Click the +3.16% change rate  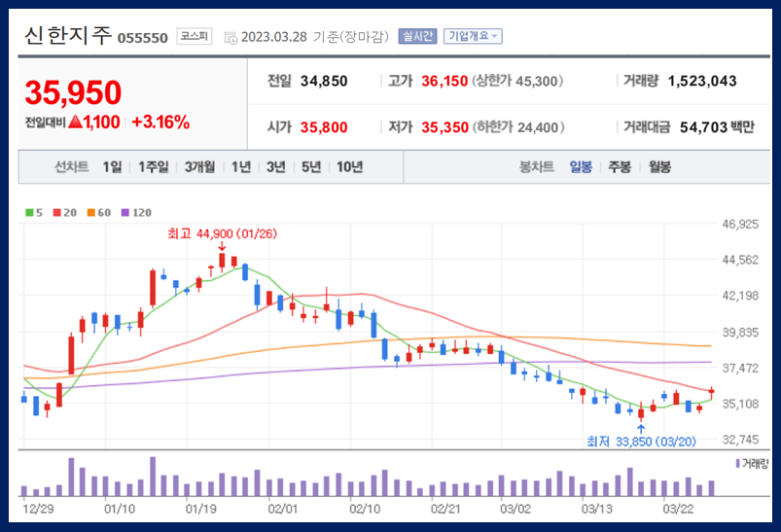[160, 122]
